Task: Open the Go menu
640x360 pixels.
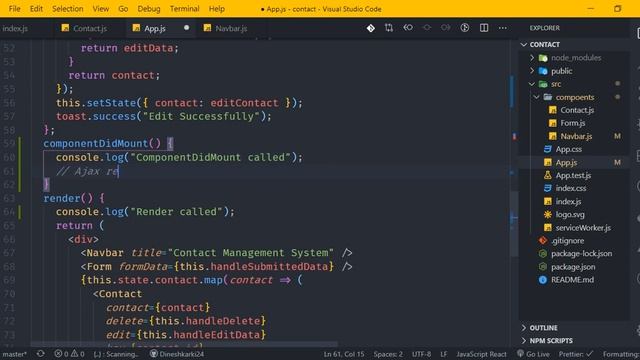Action: [x=123, y=9]
